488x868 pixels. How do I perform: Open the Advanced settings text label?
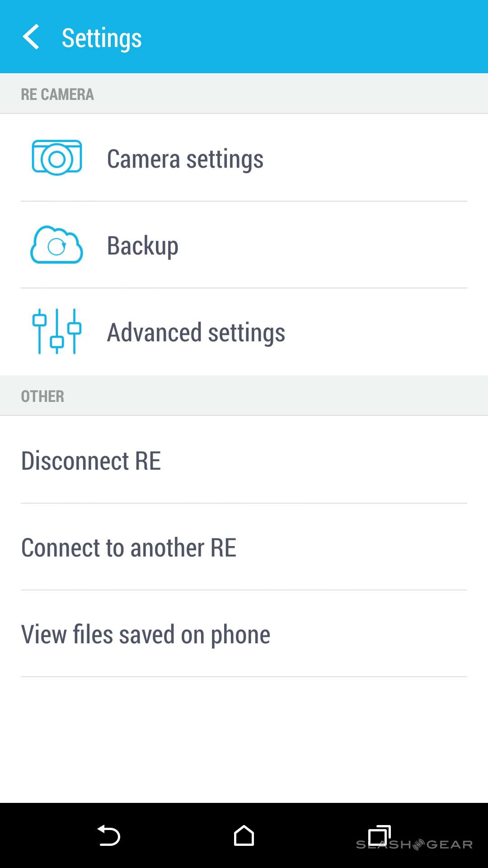click(x=196, y=332)
